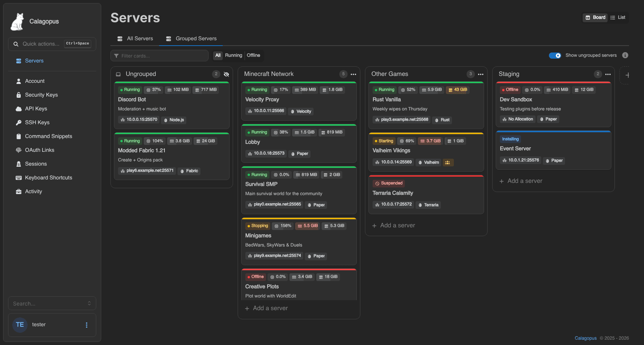Switch to Board view

coord(595,18)
